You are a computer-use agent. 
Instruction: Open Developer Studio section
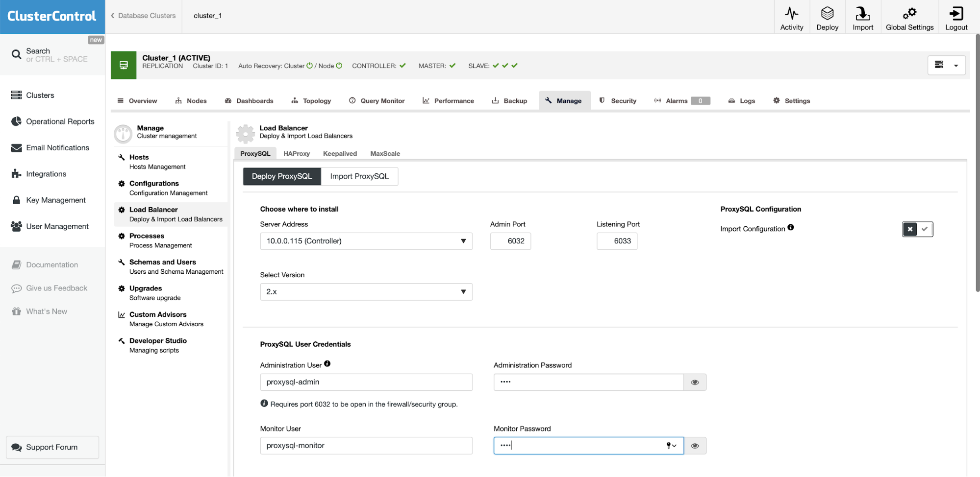point(171,345)
